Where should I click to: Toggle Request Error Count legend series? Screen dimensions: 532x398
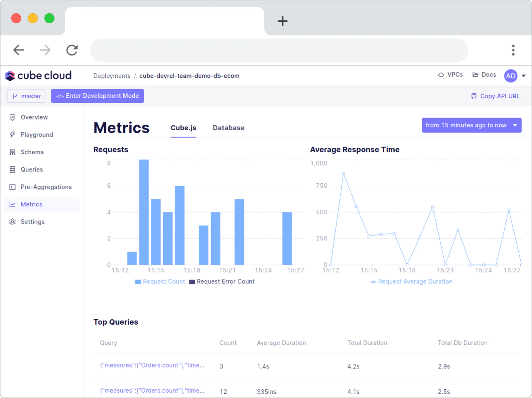(x=222, y=282)
